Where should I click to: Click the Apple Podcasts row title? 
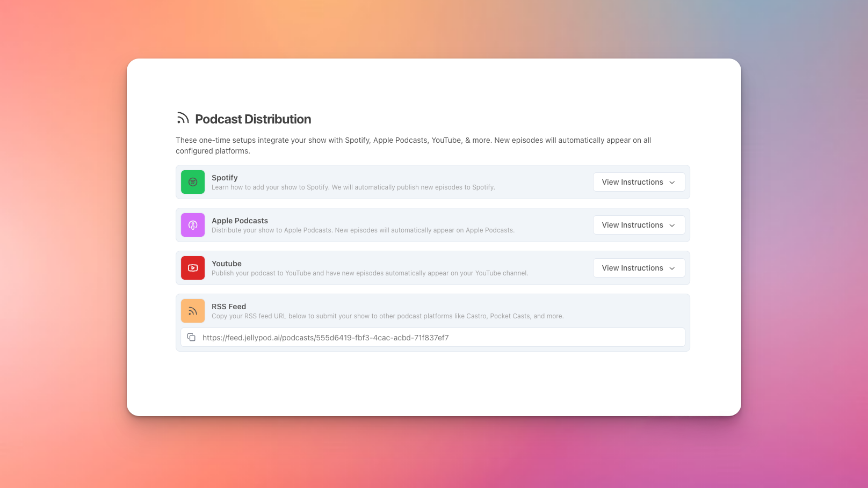240,221
